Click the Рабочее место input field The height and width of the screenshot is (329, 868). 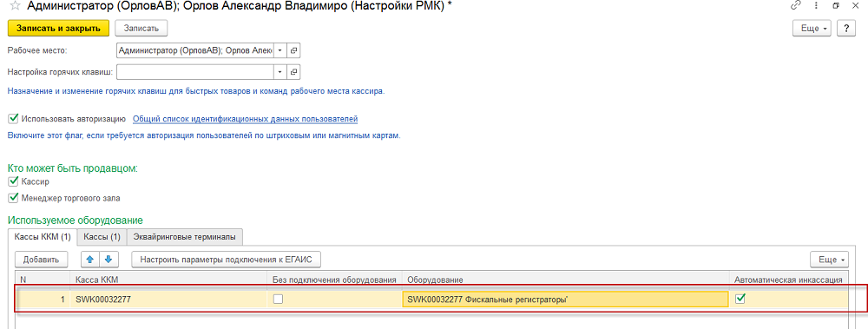pyautogui.click(x=195, y=50)
